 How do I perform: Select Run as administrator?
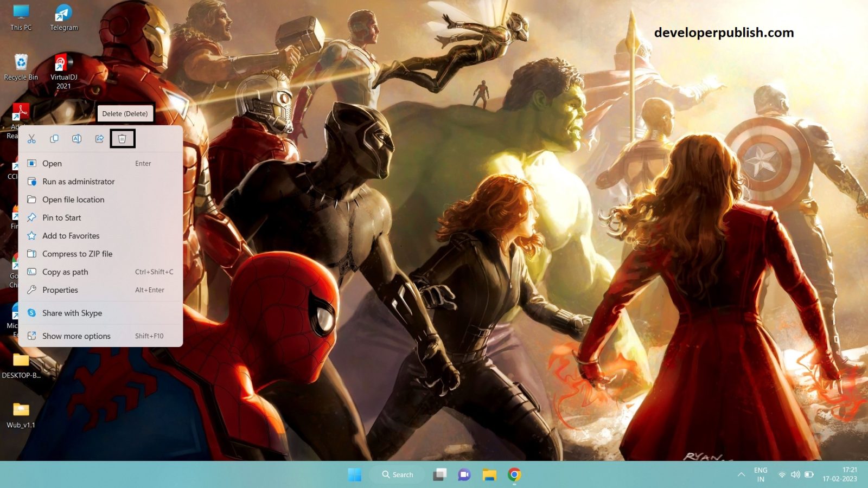pos(79,182)
